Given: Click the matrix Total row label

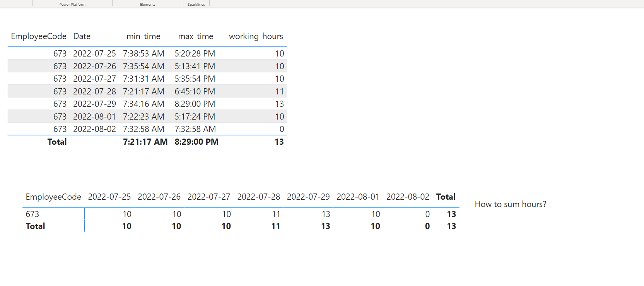Looking at the screenshot, I should click(35, 226).
